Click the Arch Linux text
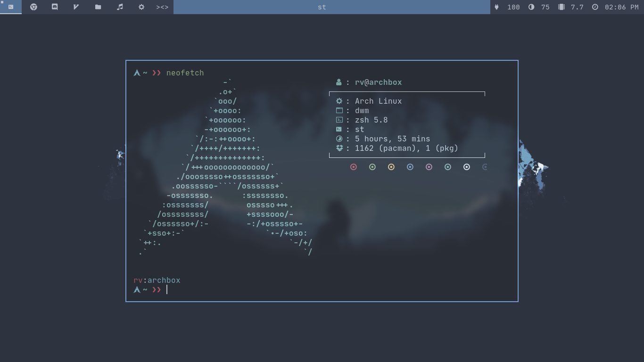The image size is (644, 362). (x=379, y=101)
